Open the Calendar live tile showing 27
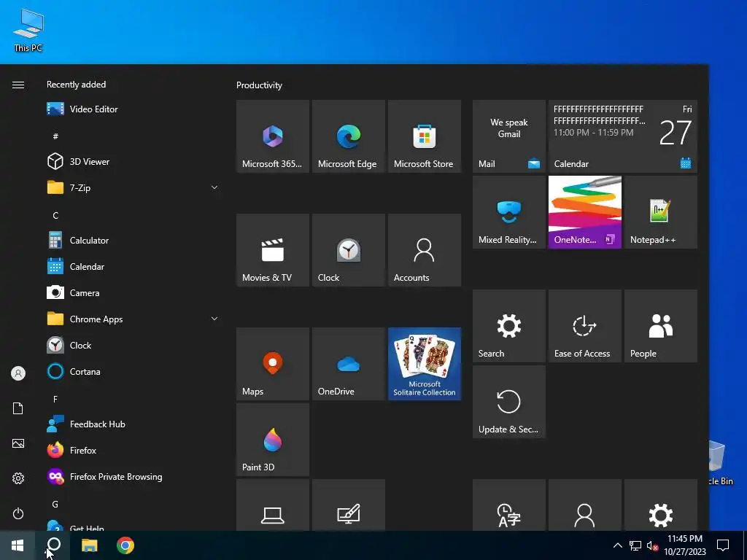747x560 pixels. click(x=623, y=136)
